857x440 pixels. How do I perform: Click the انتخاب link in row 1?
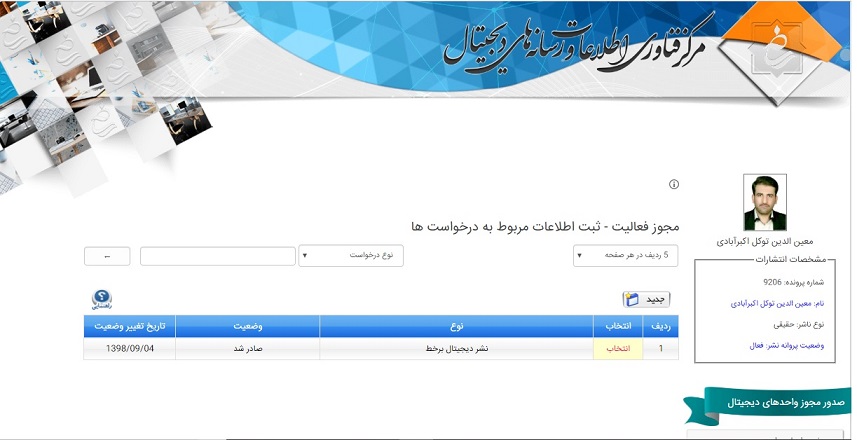click(621, 349)
